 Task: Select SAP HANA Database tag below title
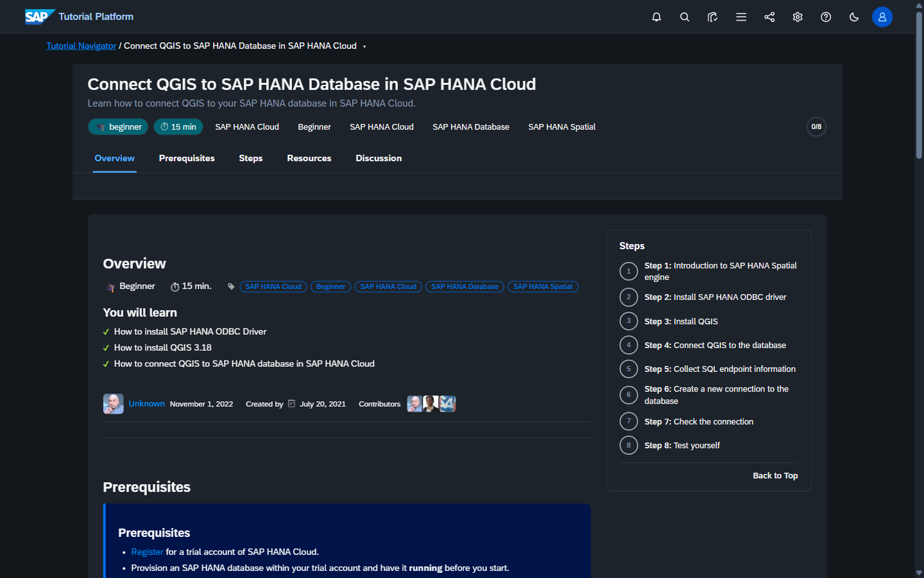coord(471,127)
